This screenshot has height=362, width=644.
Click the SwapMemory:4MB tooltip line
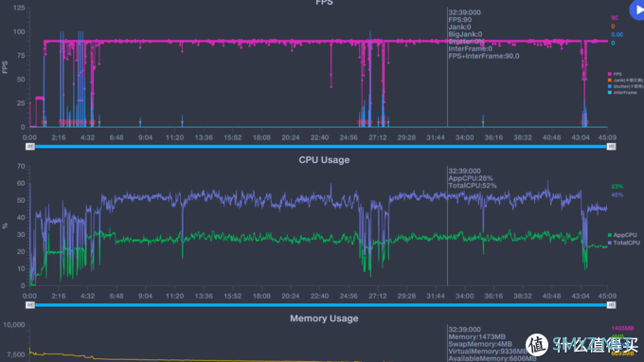tap(480, 344)
